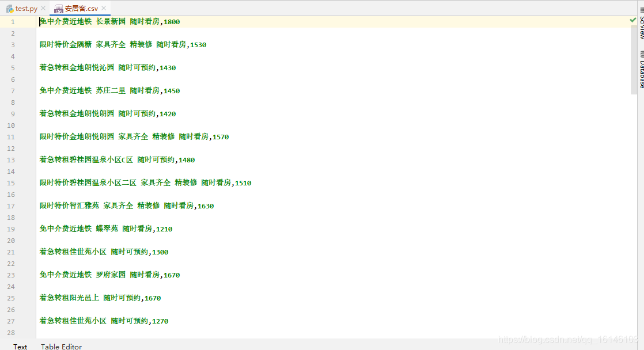The width and height of the screenshot is (644, 350).
Task: Click the Python file icon on test.py tab
Action: click(10, 9)
